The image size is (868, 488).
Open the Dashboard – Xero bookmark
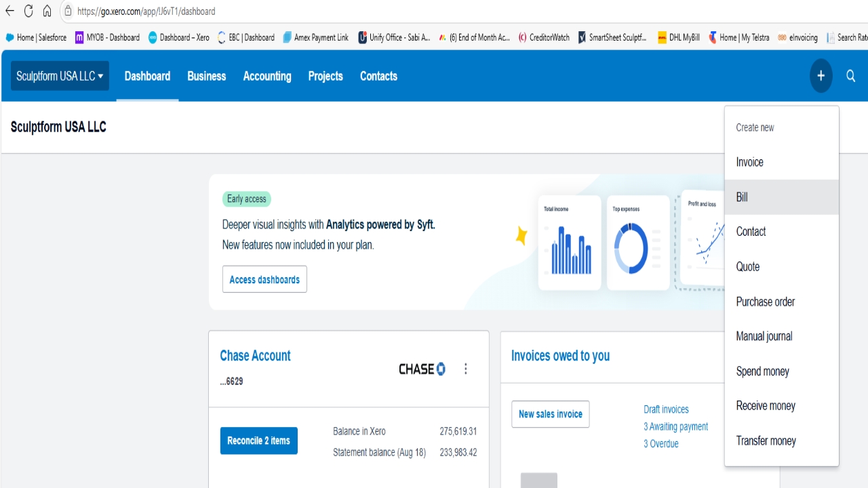(179, 37)
